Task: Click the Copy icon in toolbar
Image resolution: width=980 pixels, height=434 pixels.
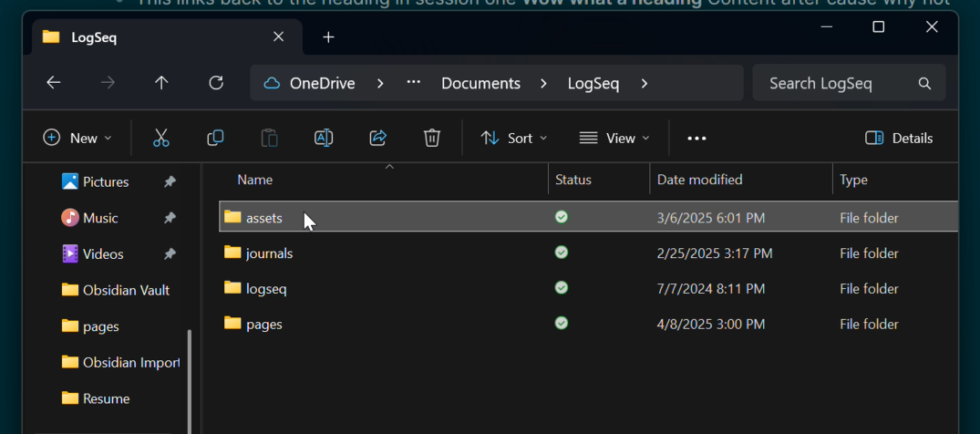Action: [x=215, y=139]
